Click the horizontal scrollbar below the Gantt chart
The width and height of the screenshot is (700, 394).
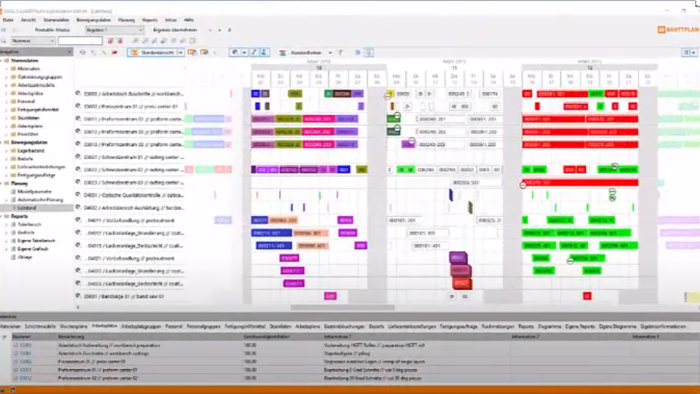pos(342,307)
